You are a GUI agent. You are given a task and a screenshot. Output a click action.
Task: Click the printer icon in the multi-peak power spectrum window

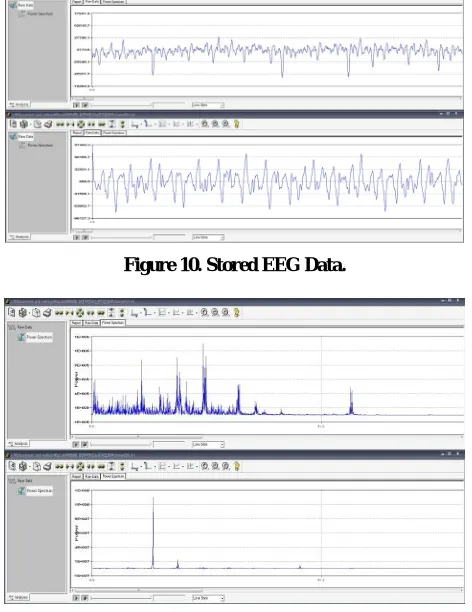(47, 313)
